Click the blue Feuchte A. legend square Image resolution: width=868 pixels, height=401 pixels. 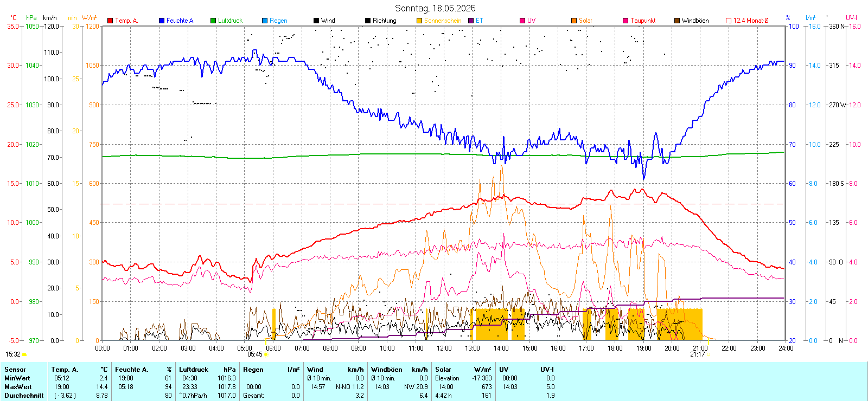pos(162,21)
